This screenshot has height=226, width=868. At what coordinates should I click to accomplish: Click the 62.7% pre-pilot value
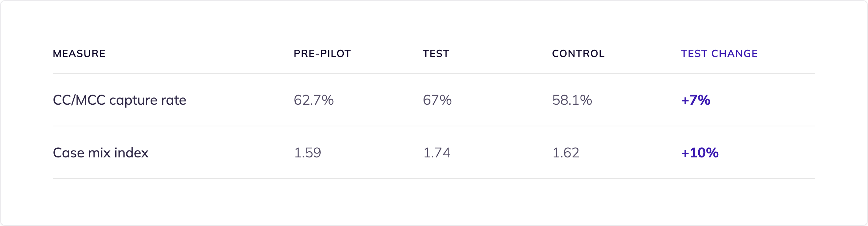coord(314,100)
